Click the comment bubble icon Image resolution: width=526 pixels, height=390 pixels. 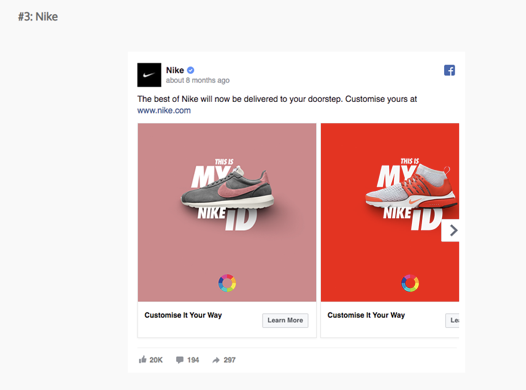pos(180,360)
